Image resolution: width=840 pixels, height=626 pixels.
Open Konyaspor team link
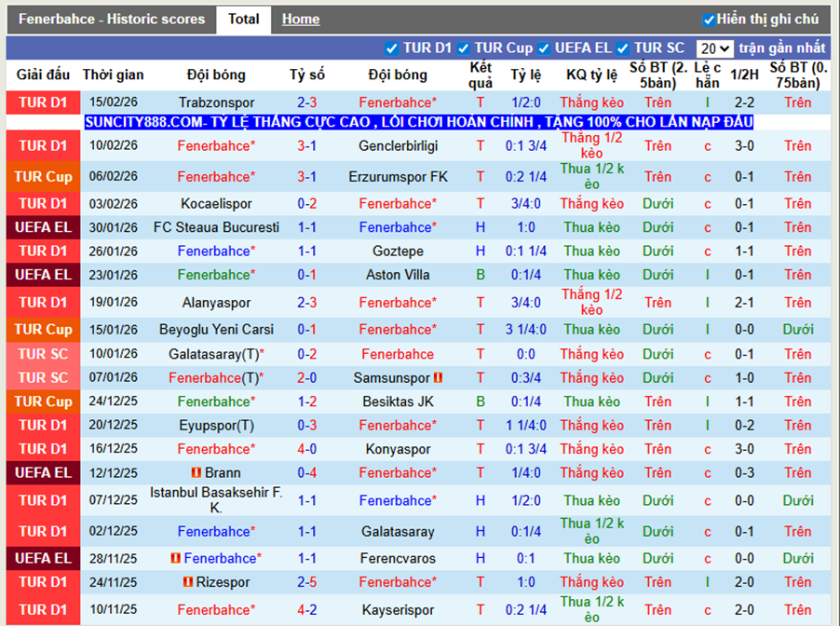click(x=398, y=449)
